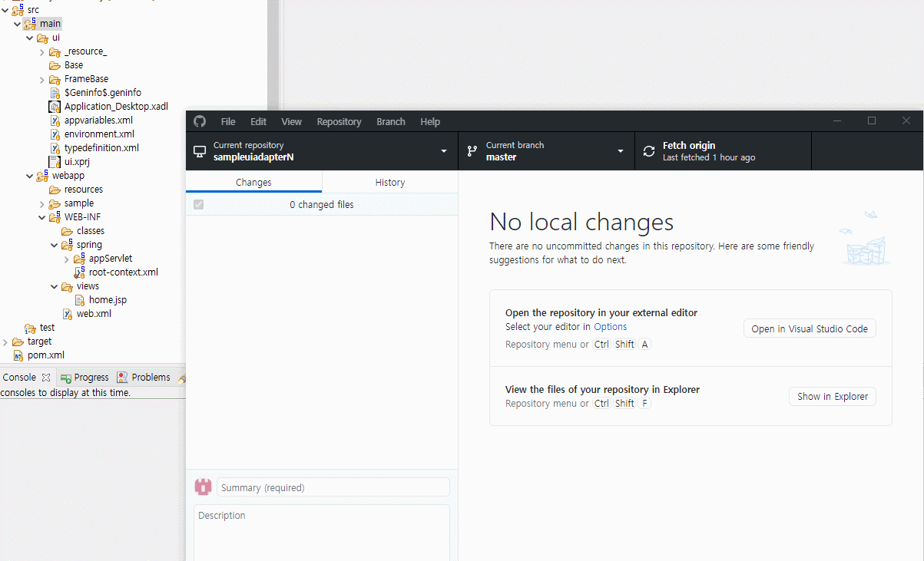Screen dimensions: 924x561
Task: Click the web.xml file icon
Action: 67,314
